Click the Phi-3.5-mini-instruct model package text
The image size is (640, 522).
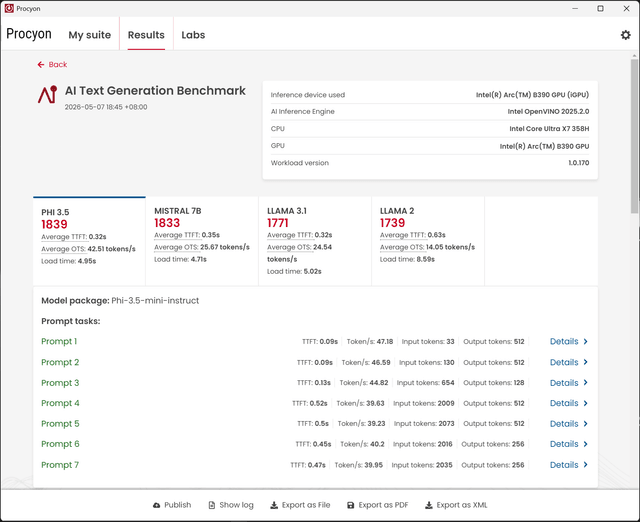click(x=155, y=301)
